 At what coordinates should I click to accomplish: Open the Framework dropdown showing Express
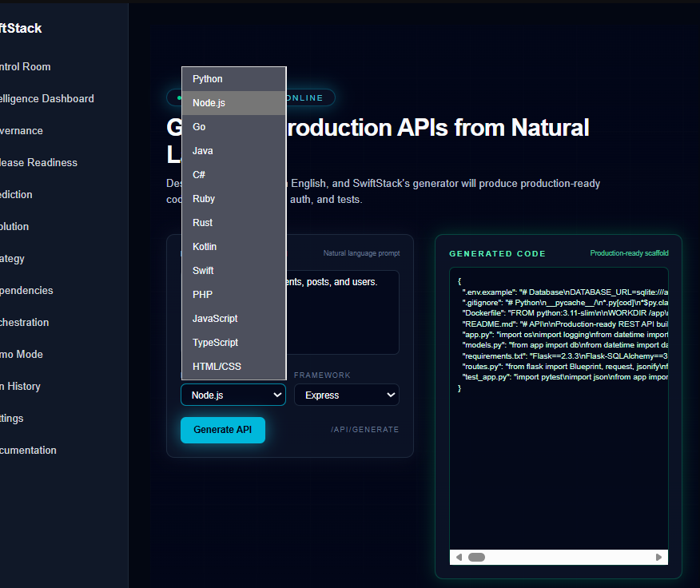click(x=346, y=395)
